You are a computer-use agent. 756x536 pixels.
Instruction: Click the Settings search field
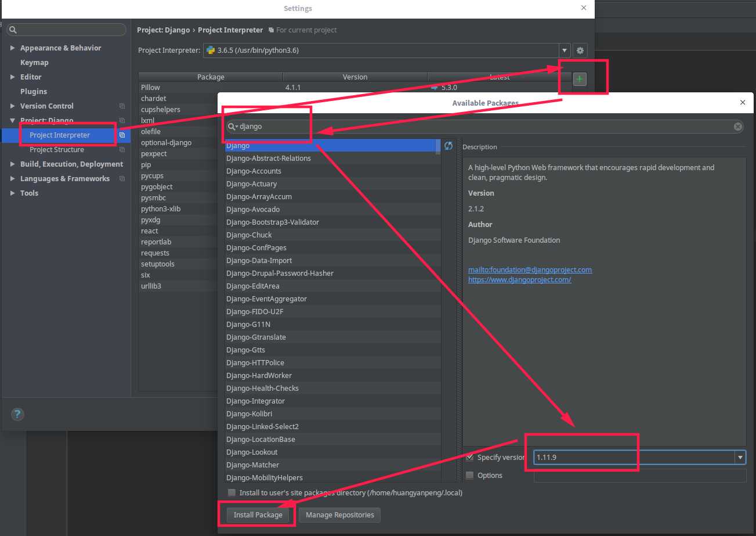[66, 30]
